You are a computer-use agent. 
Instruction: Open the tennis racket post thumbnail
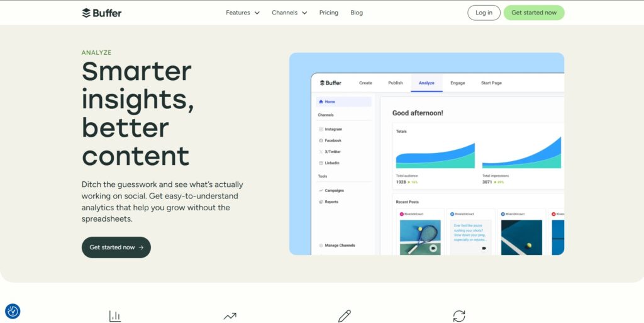pyautogui.click(x=420, y=237)
